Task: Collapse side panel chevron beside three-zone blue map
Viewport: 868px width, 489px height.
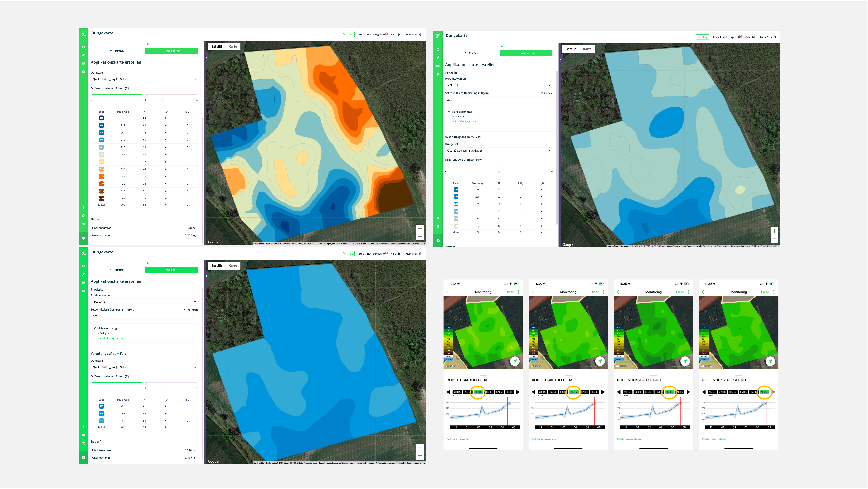Action: [x=206, y=276]
